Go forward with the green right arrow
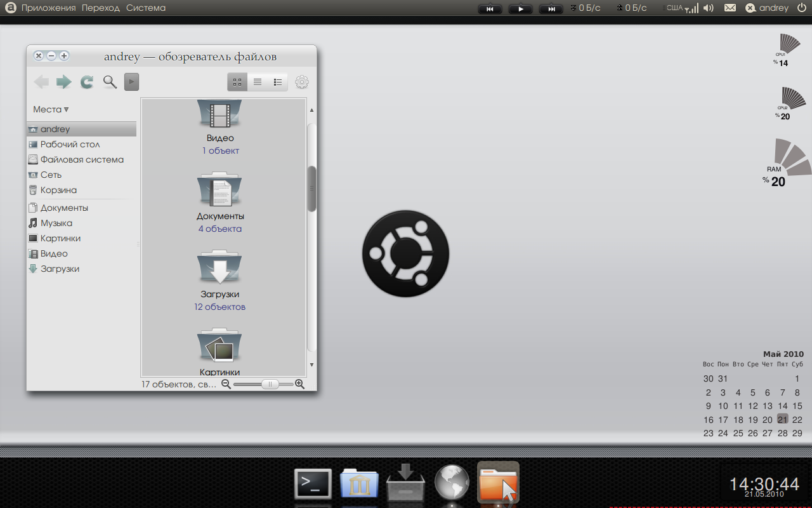812x508 pixels. 64,82
